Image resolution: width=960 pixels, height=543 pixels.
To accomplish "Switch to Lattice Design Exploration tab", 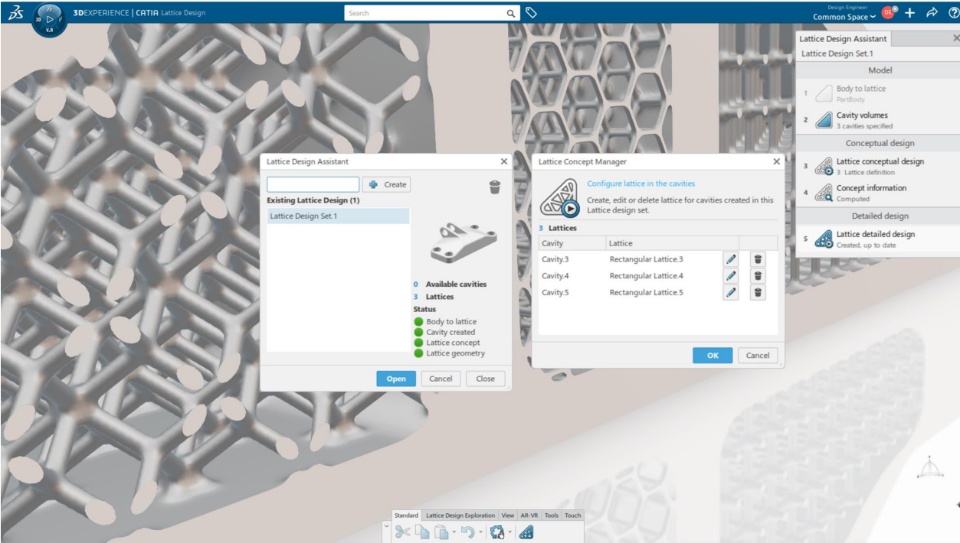I will point(460,515).
